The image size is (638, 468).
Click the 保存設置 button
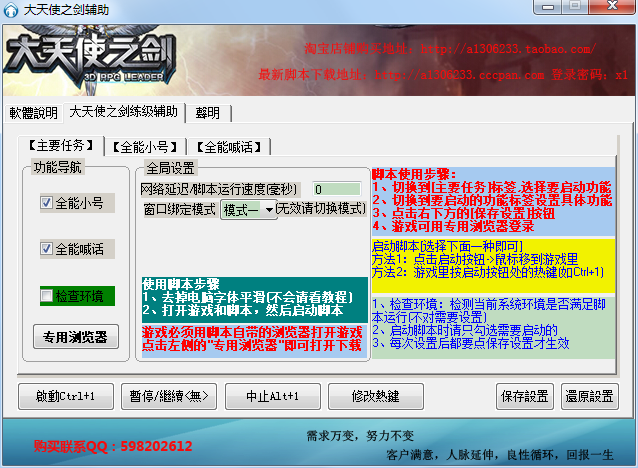point(525,396)
